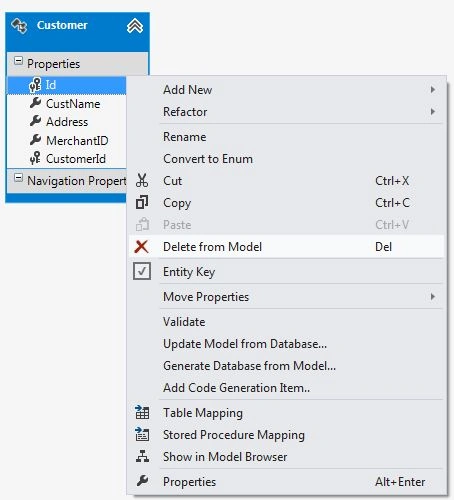Click the Show in Model Browser icon
This screenshot has width=454, height=500.
tap(142, 456)
